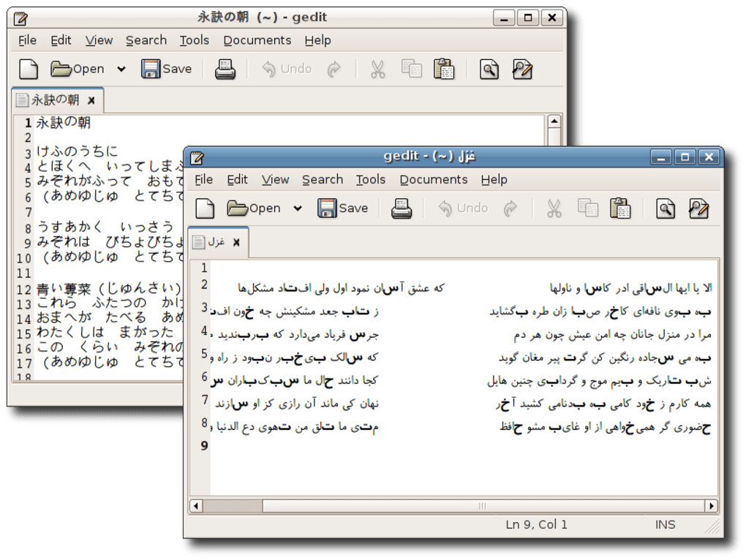Click Redo arrow in Japanese gedit window

334,69
